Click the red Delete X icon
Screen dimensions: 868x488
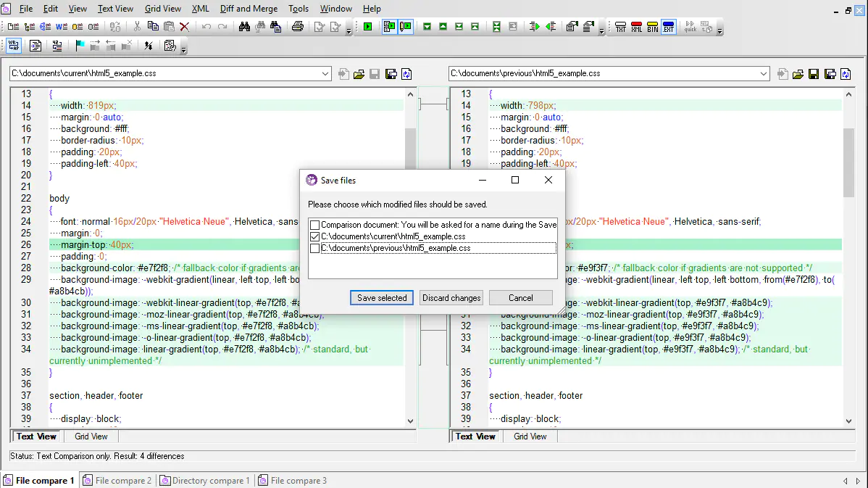coord(185,27)
